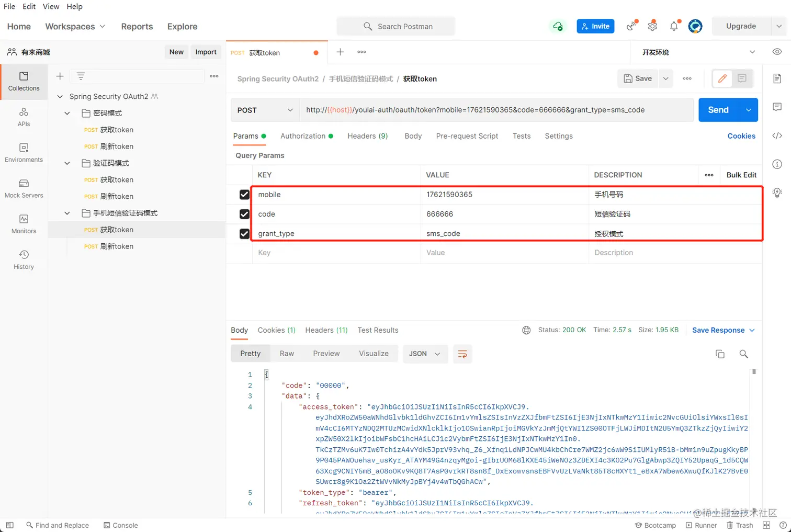Click the Search Postman field
This screenshot has width=791, height=532.
(396, 26)
